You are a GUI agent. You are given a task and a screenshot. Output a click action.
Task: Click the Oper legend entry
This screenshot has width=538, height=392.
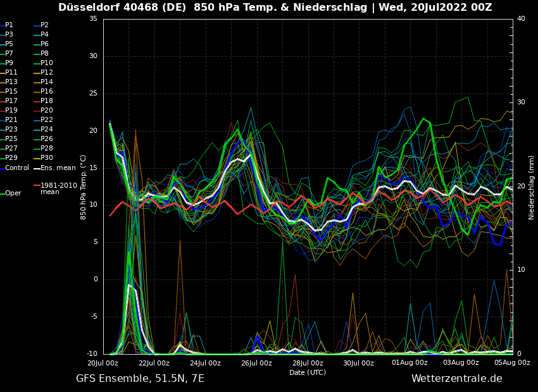(x=13, y=193)
